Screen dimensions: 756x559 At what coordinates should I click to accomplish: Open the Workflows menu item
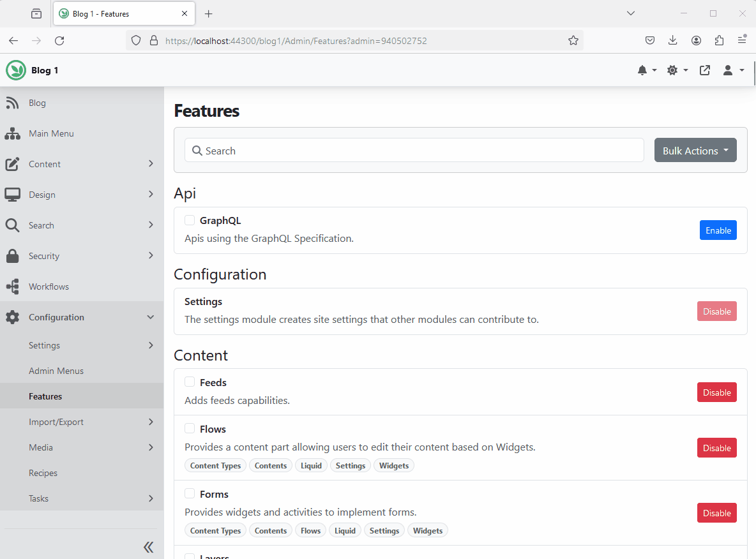click(49, 287)
